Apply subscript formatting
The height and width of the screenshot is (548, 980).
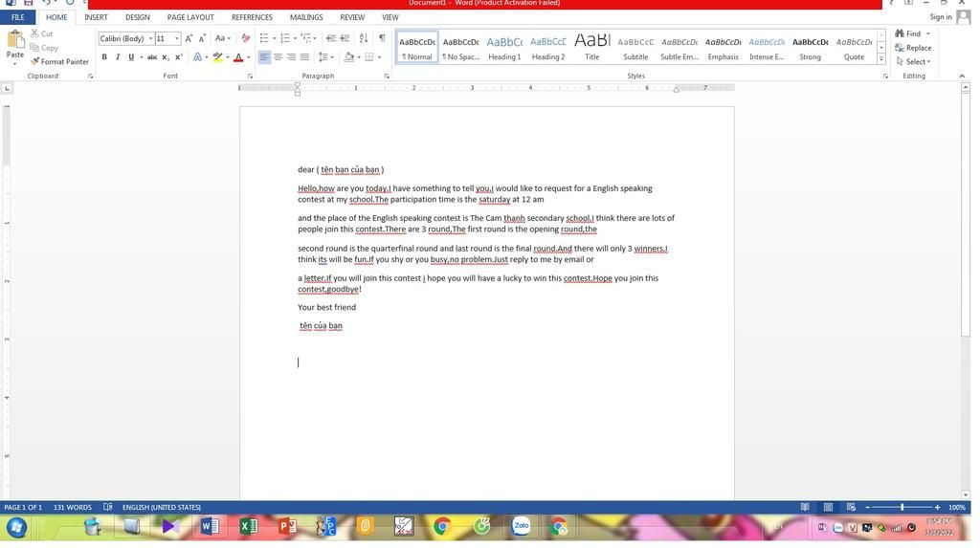[x=166, y=56]
